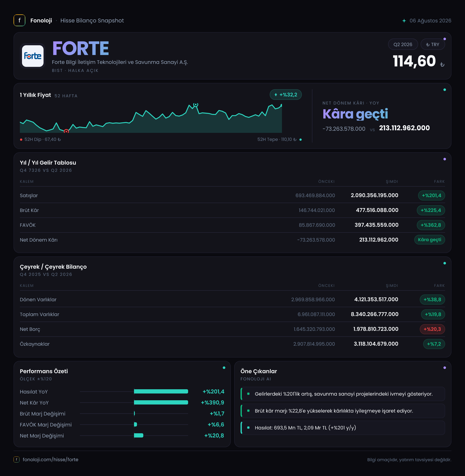Click the FAVÖK +%362,8 badge
The width and height of the screenshot is (465, 476).
(431, 225)
